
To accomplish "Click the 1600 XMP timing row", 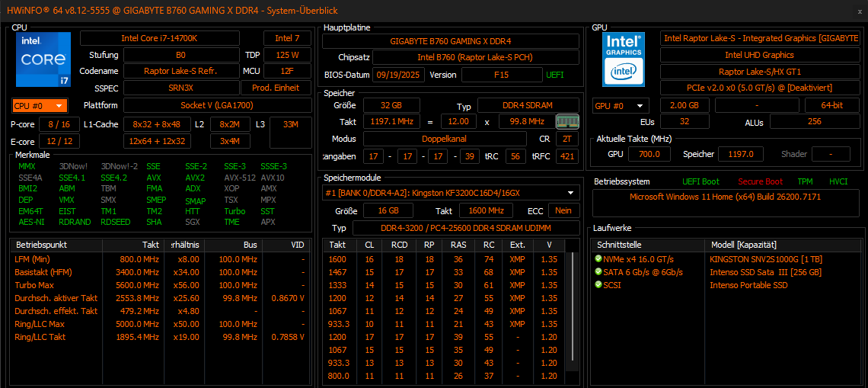I will click(x=445, y=259).
